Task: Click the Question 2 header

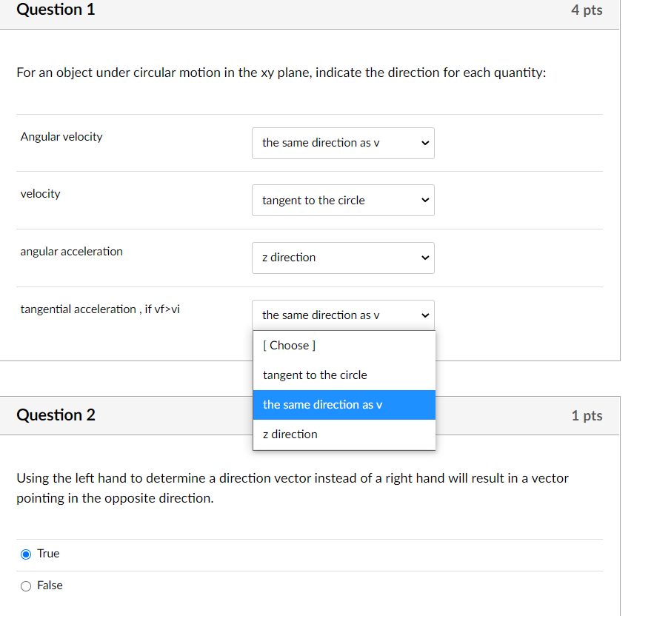Action: click(56, 415)
